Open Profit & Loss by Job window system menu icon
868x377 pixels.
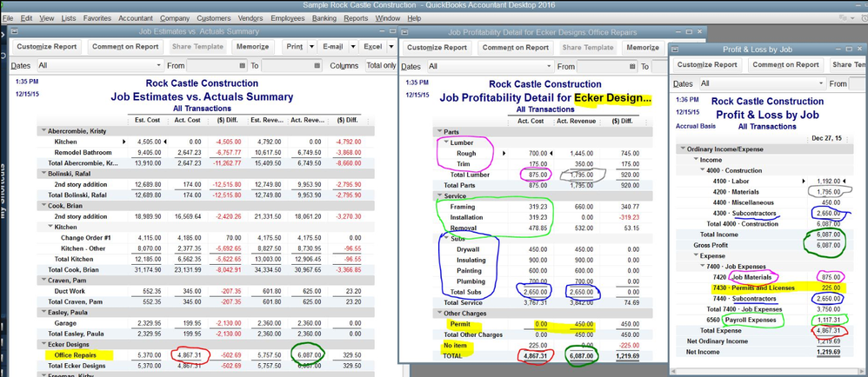tap(675, 50)
